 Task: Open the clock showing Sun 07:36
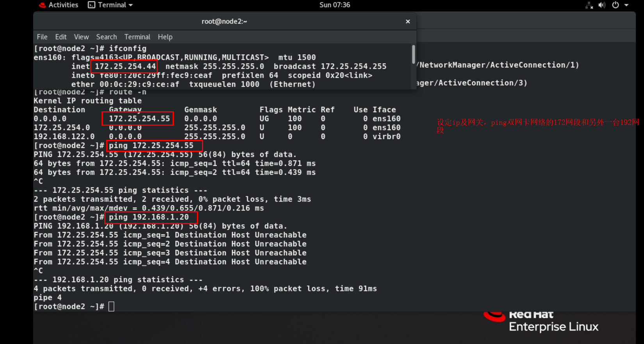[x=335, y=5]
